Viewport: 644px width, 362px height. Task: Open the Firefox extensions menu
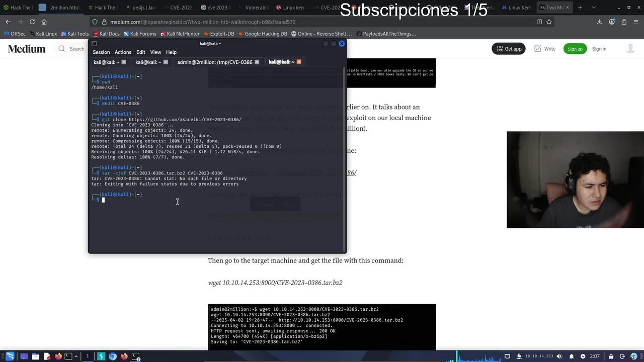point(624,22)
